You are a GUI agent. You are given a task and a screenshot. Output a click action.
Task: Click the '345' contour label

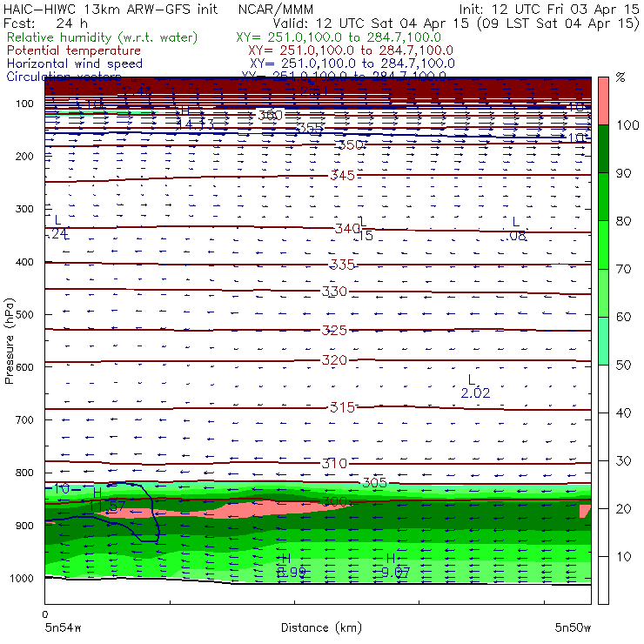click(x=342, y=176)
